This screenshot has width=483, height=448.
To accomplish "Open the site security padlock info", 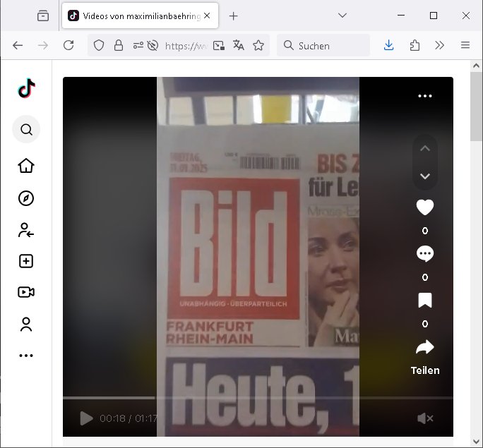I will pyautogui.click(x=119, y=46).
